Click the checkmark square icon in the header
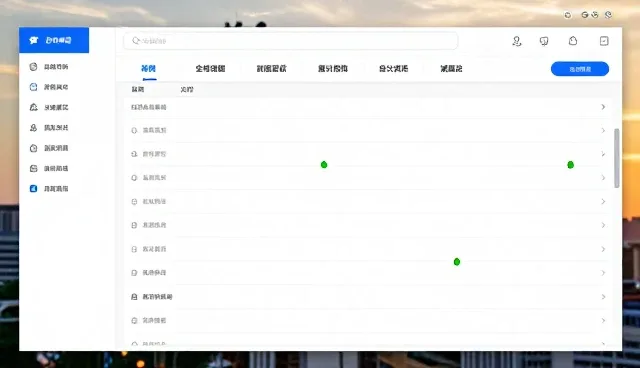The image size is (640, 368). point(604,41)
